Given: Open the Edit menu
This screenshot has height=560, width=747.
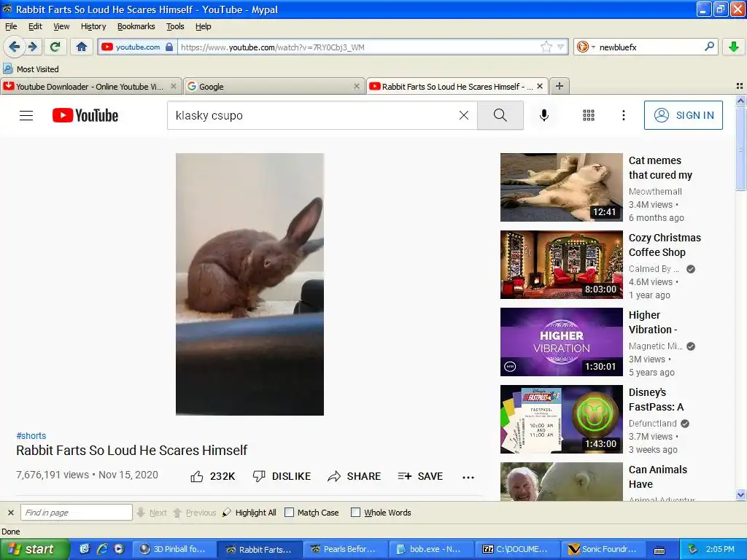Looking at the screenshot, I should 35,27.
